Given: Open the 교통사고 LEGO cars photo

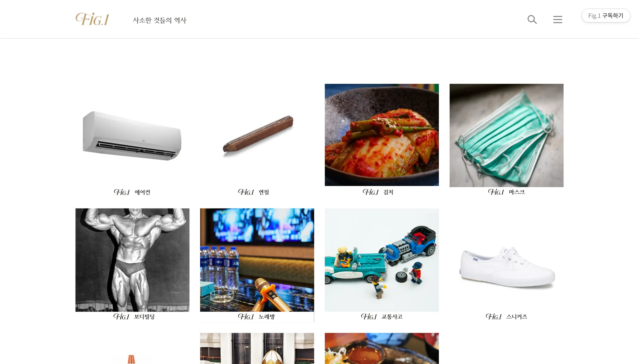Looking at the screenshot, I should click(382, 260).
